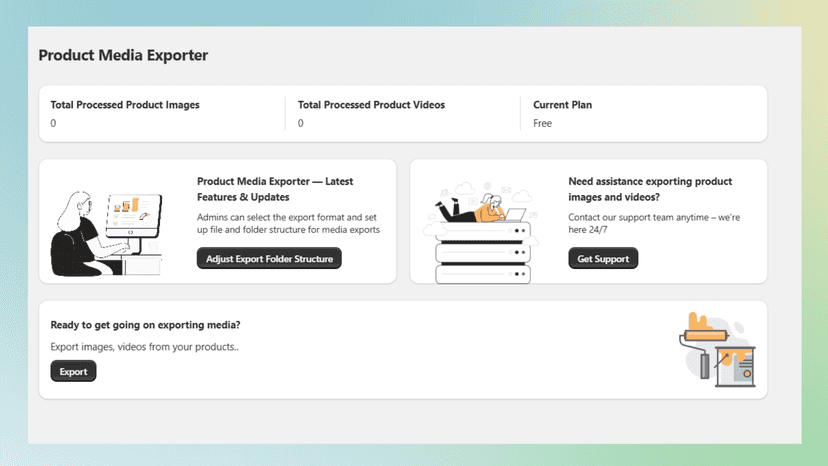828x466 pixels.
Task: Click the Contact our support team text
Action: (654, 223)
